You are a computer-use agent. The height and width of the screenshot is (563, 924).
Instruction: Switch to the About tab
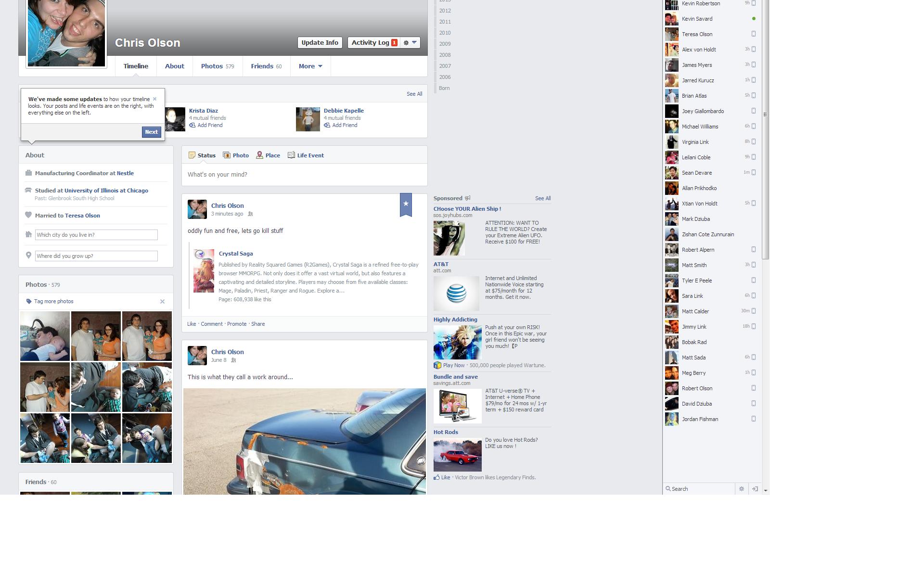[174, 66]
